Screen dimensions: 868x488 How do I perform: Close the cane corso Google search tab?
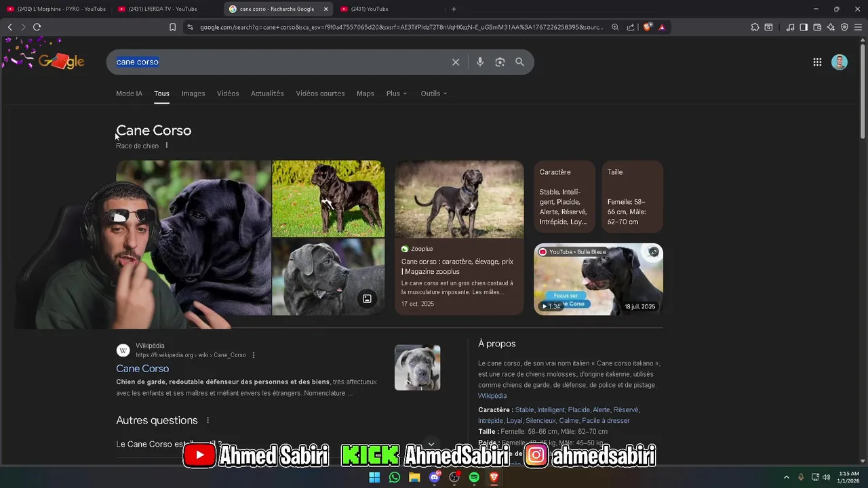[325, 9]
